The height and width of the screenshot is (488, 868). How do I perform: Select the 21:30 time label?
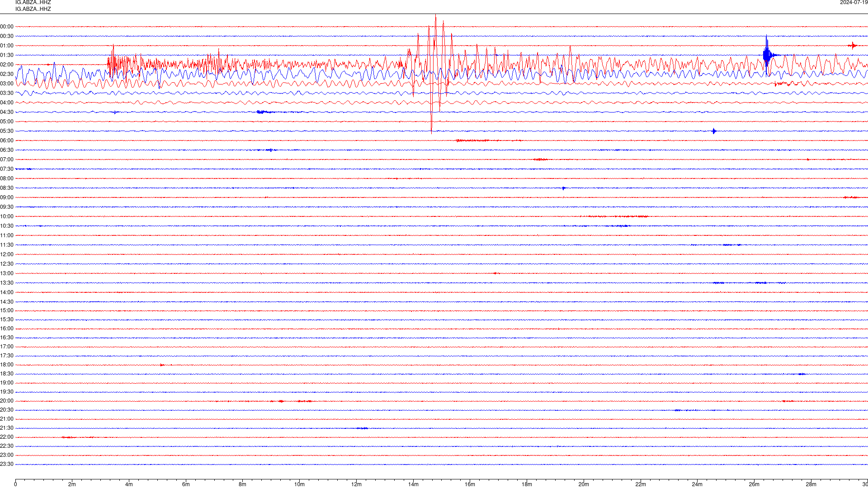click(x=7, y=428)
